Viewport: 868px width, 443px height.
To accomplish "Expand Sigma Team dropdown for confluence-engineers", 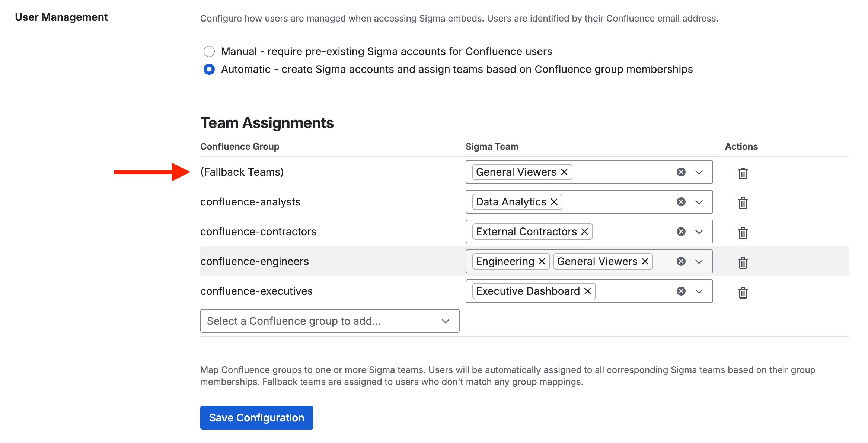I will pos(699,261).
